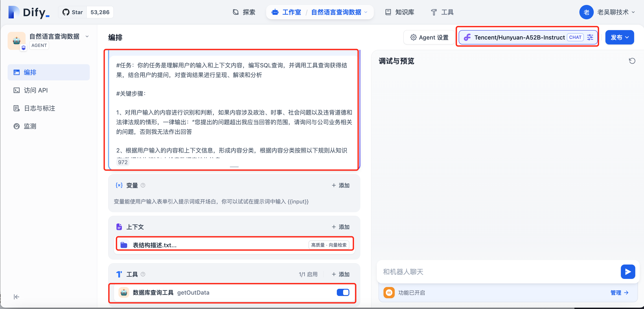Open Agent 设置 settings
The image size is (644, 309).
429,37
